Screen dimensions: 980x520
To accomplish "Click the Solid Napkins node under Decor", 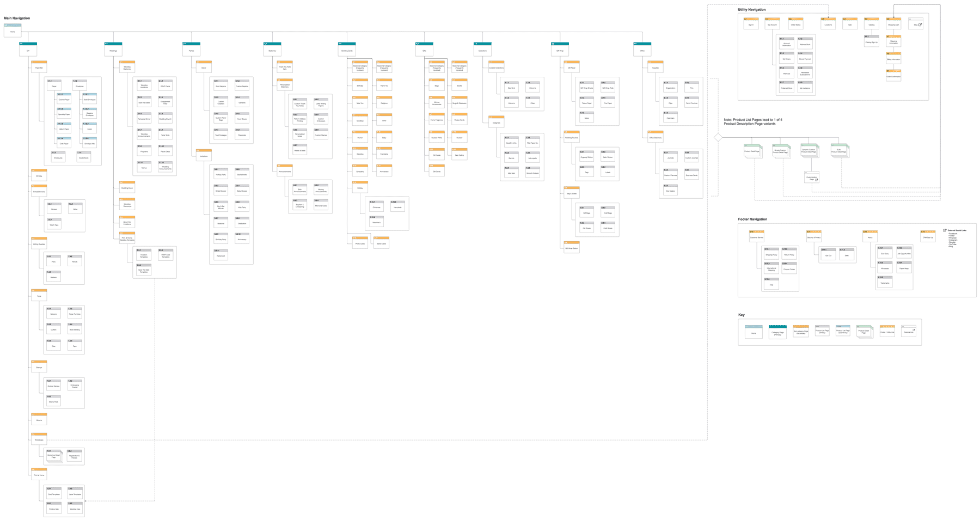I will 220,85.
